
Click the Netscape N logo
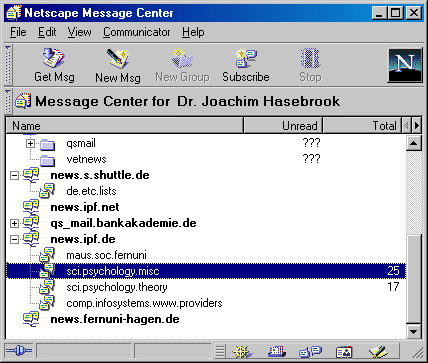tap(405, 65)
